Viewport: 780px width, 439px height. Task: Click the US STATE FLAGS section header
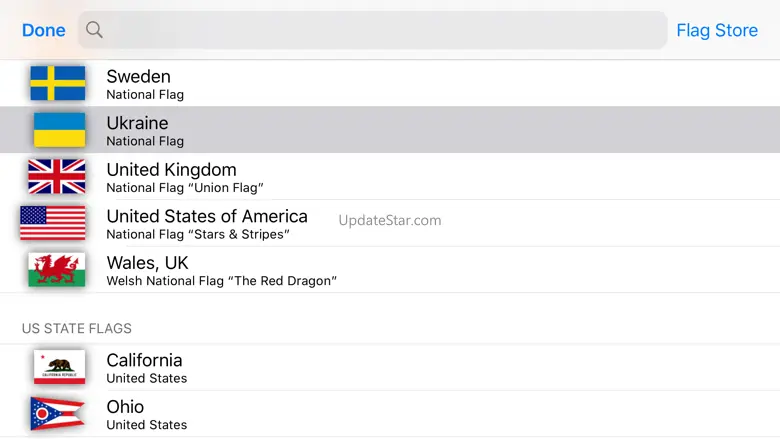(x=77, y=328)
